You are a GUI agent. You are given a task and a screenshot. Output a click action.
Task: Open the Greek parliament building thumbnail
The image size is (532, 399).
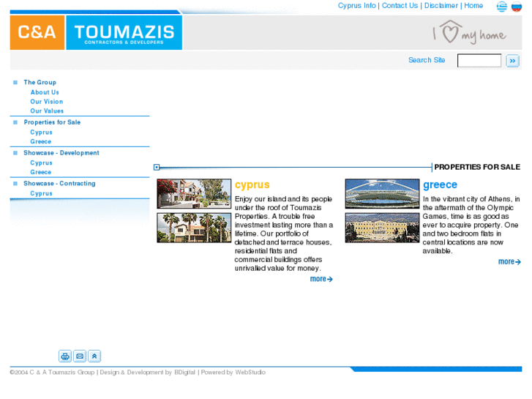(x=383, y=228)
